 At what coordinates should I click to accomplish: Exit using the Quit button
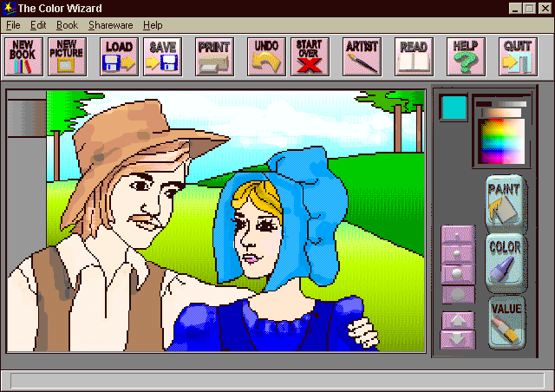tap(518, 57)
